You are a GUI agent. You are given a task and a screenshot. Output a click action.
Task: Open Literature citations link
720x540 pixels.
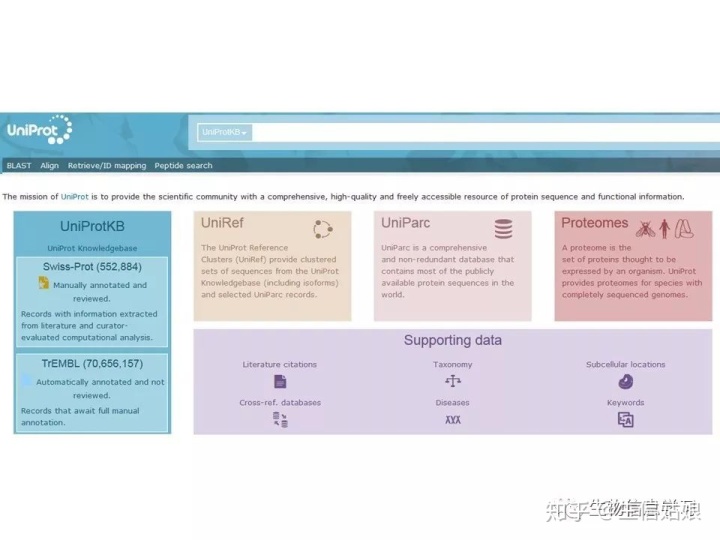[280, 365]
